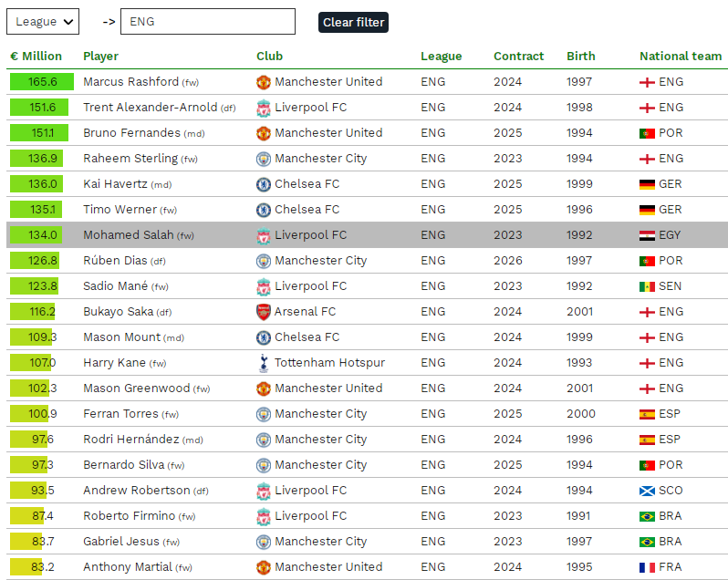Click Tottenham Hotspur crest beside Harry Kane
This screenshot has height=580, width=728.
coord(264,363)
